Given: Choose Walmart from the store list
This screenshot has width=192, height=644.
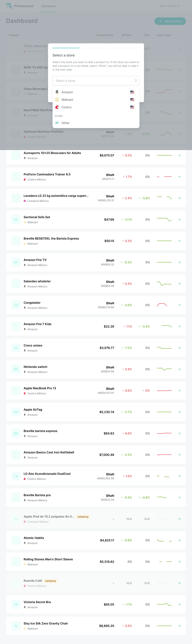Looking at the screenshot, I should coord(67,100).
